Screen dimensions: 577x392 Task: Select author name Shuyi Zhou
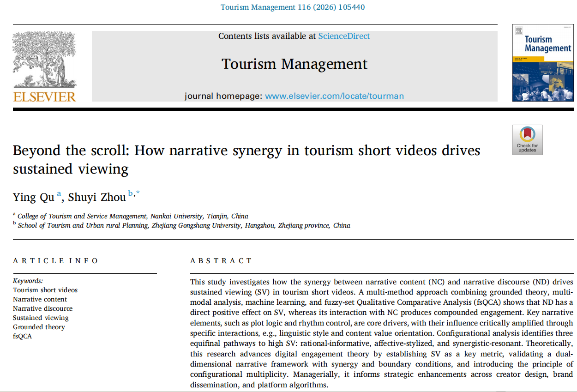(x=97, y=197)
